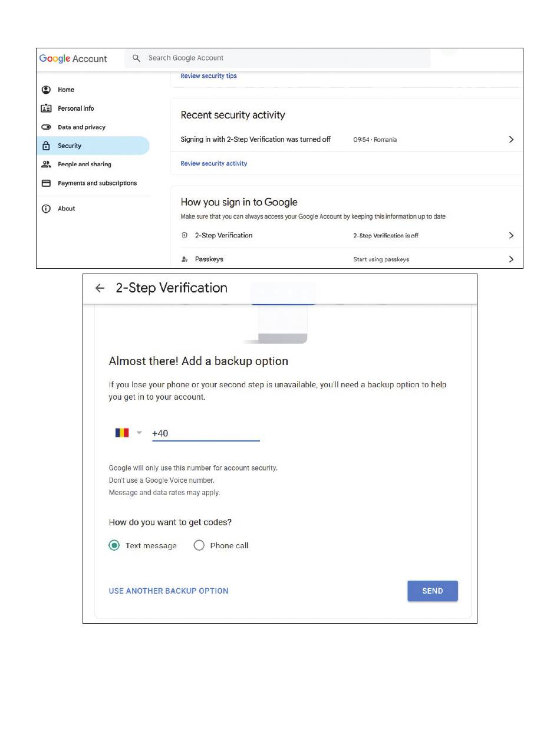This screenshot has width=560, height=754.
Task: Click the Home icon in sidebar
Action: pyautogui.click(x=46, y=90)
